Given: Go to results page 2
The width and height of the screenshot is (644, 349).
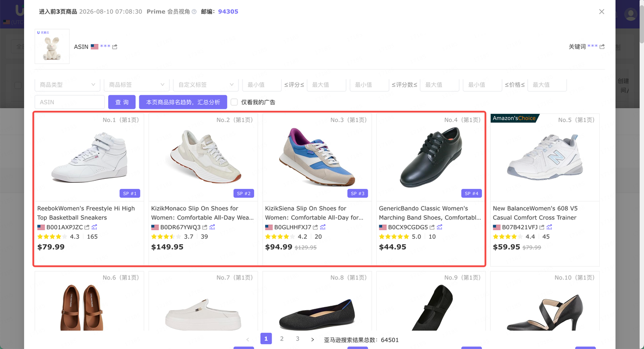Looking at the screenshot, I should [282, 339].
